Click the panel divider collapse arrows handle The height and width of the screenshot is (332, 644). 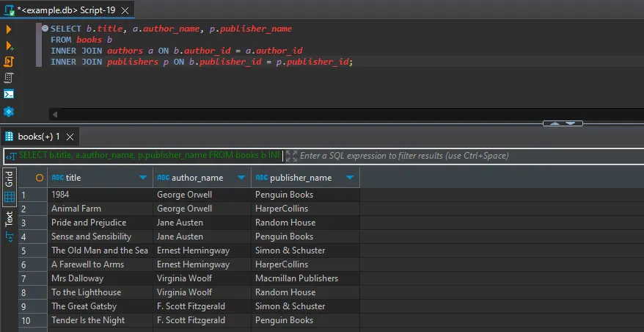pyautogui.click(x=563, y=123)
